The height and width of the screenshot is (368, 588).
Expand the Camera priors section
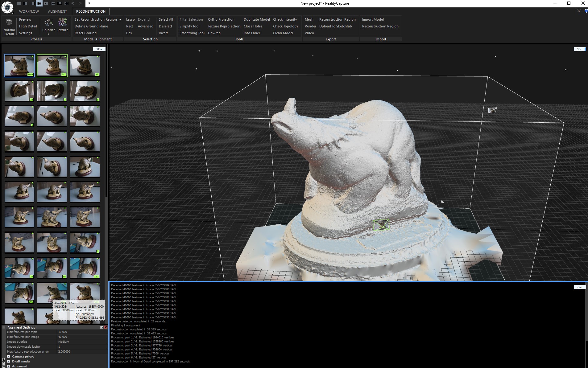[9, 357]
